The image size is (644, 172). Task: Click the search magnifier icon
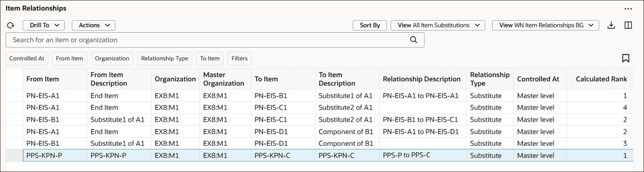(x=413, y=40)
